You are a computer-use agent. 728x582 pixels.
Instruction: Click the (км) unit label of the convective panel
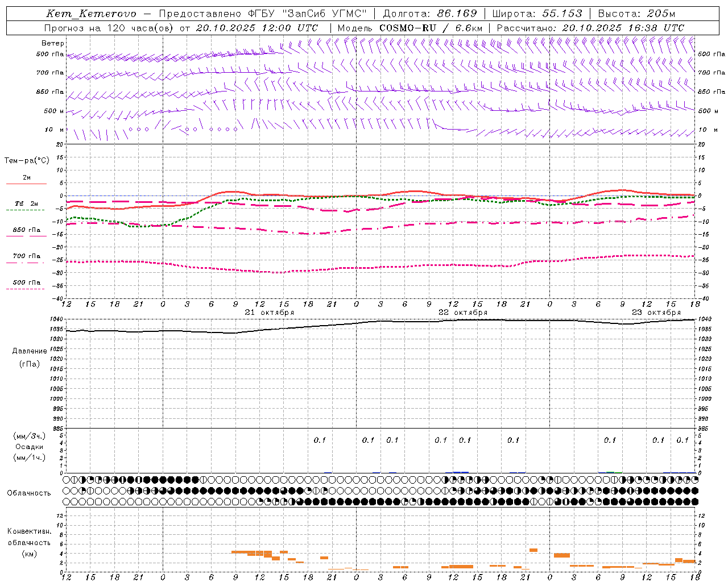coord(30,554)
